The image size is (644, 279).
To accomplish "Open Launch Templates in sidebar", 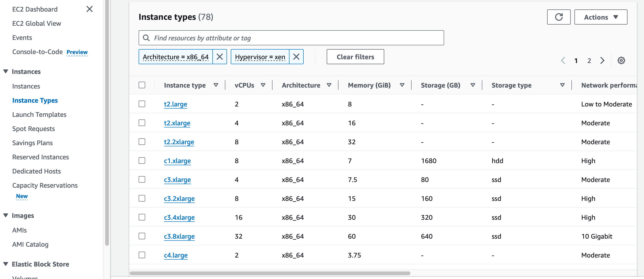I will [x=39, y=115].
